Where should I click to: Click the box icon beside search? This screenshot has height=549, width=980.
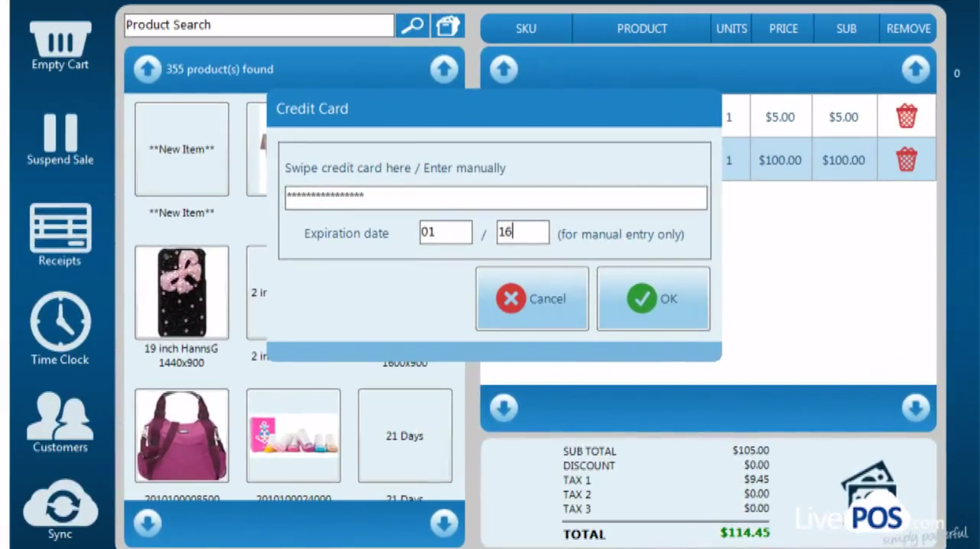[x=448, y=26]
